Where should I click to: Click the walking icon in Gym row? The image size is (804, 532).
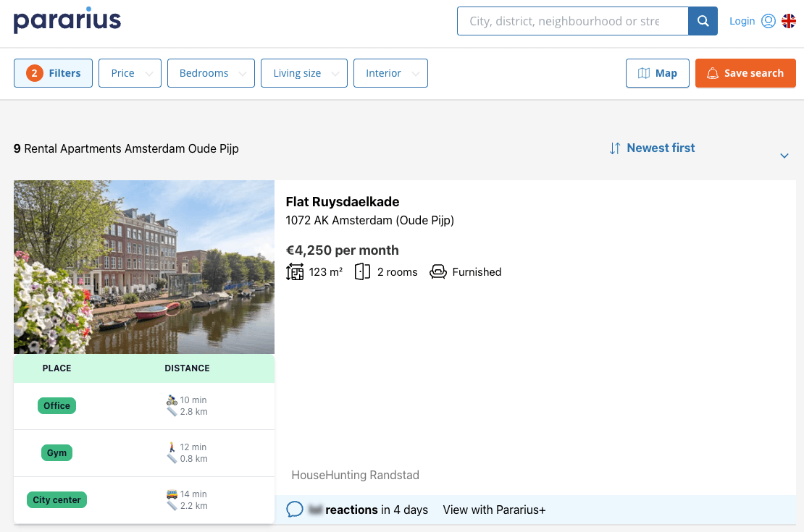(x=172, y=447)
